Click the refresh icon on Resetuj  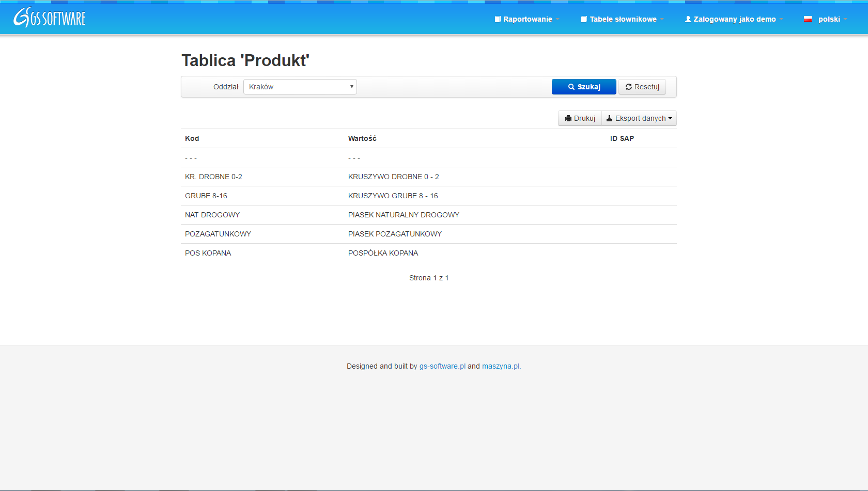tap(629, 87)
